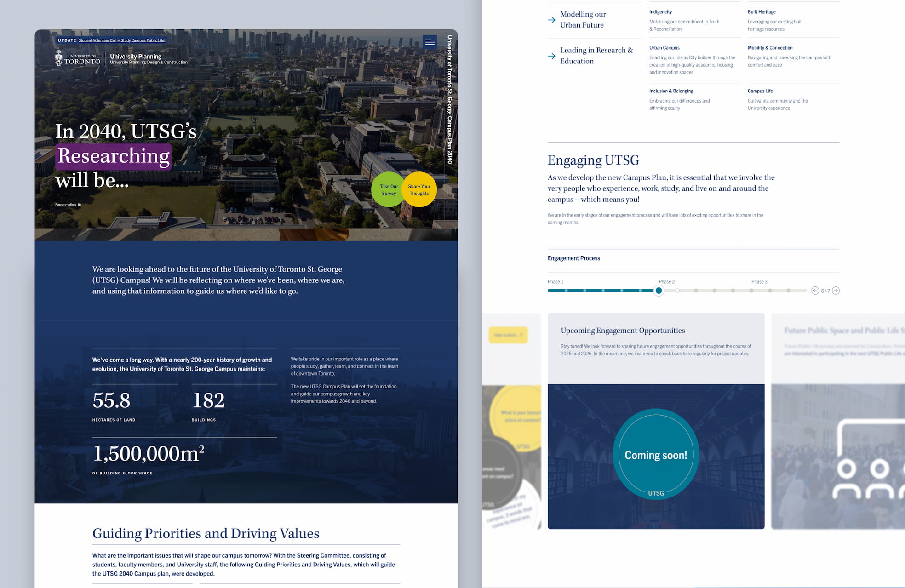Click the Engagement progress bar filled section
The image size is (905, 588).
601,291
